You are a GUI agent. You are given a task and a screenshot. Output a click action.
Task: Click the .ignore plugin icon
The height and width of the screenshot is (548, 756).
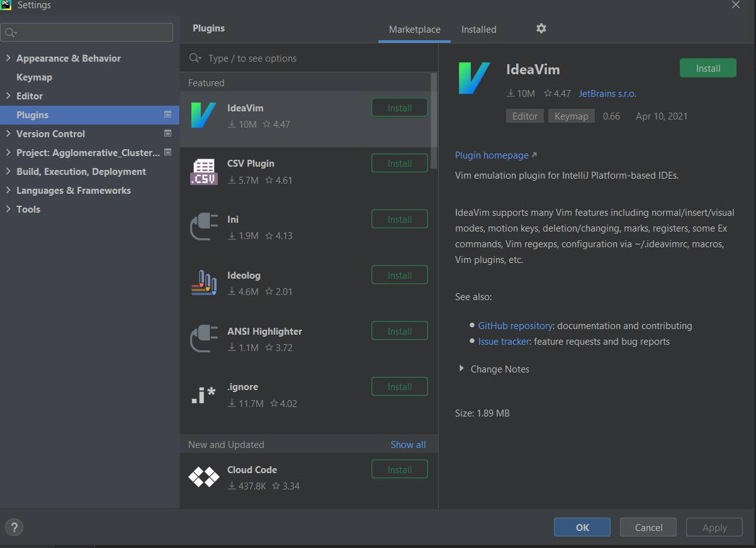[x=203, y=394]
